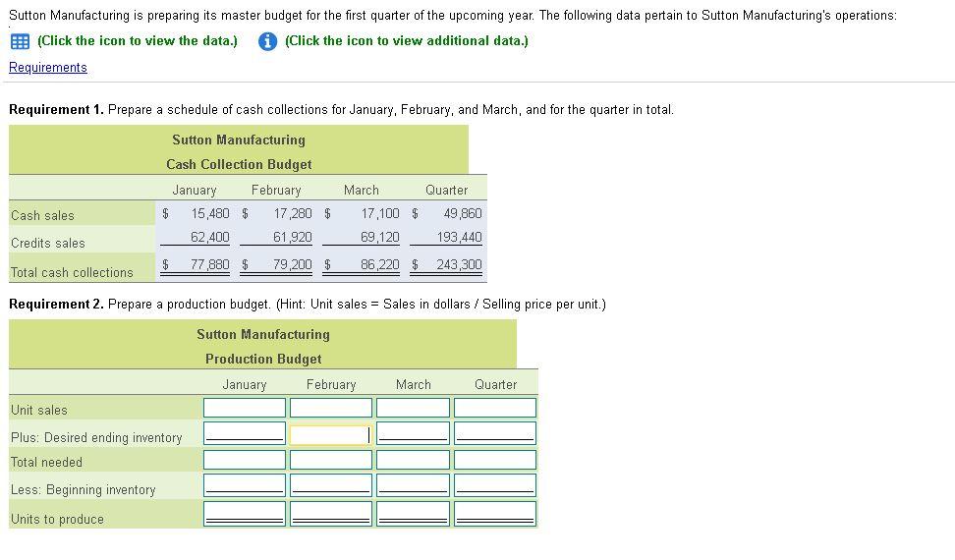Select January Units to produce input
Screen dimensions: 955x560
tap(245, 514)
